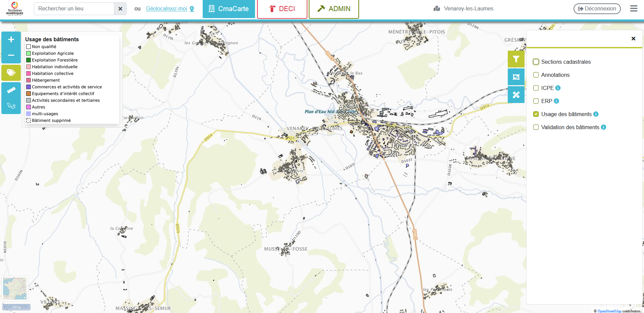Click the info icon next to ICPE
Screen dimensions: 644x313
click(558, 88)
